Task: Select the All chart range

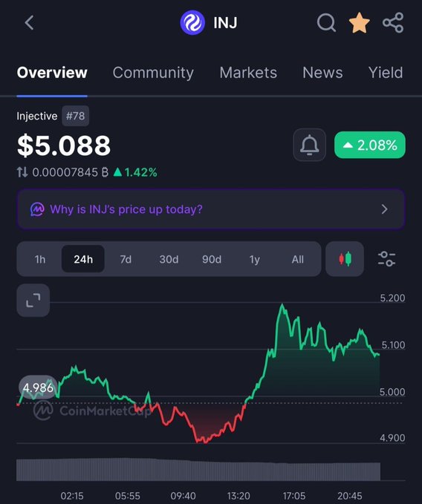Action: click(x=297, y=259)
